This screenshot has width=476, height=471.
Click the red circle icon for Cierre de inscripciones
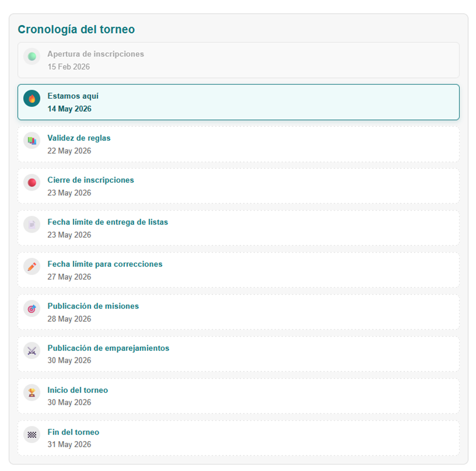click(32, 183)
